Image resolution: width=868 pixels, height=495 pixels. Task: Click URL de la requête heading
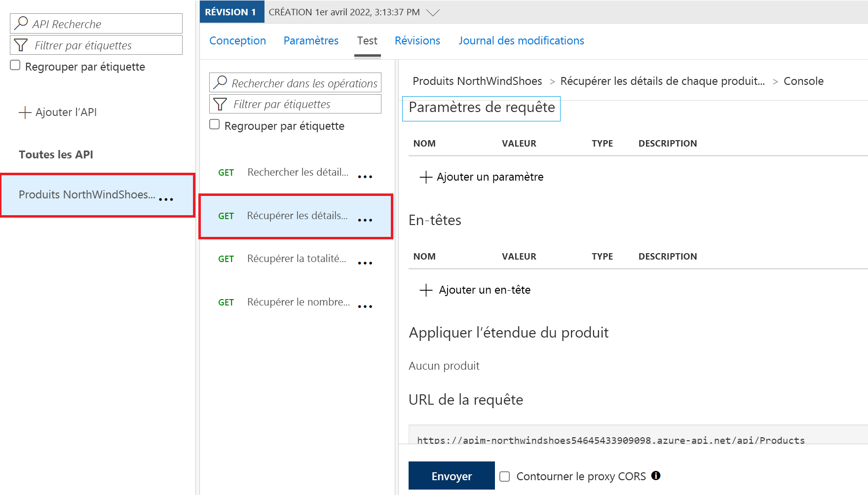466,400
